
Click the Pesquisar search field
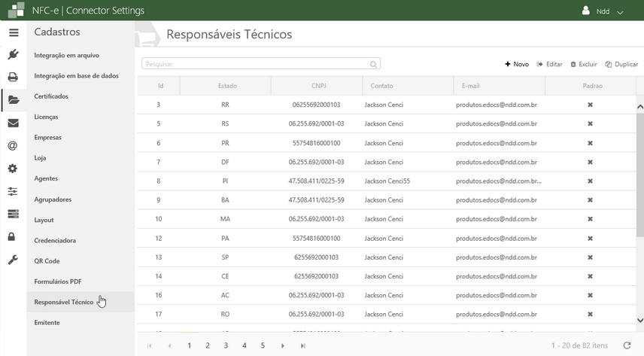[256, 65]
